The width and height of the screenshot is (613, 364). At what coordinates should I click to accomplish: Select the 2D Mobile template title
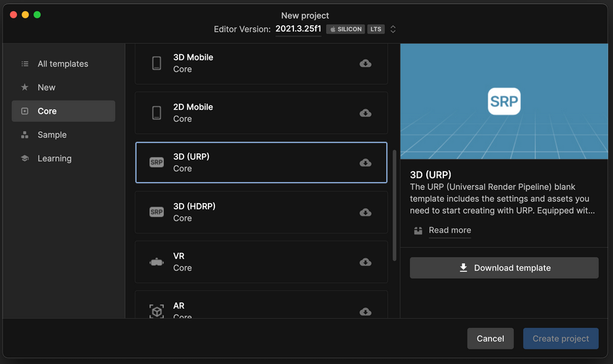pyautogui.click(x=193, y=107)
